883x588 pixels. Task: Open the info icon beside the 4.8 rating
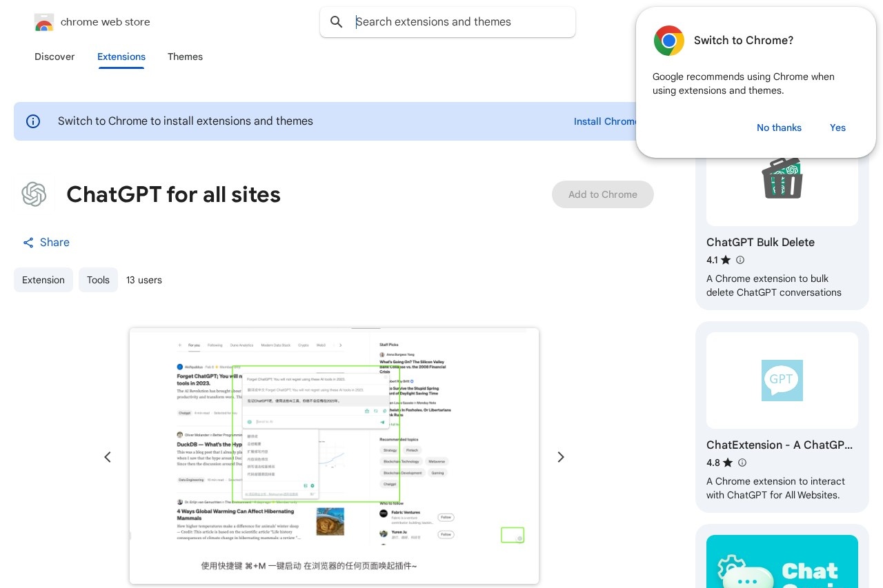pyautogui.click(x=742, y=463)
